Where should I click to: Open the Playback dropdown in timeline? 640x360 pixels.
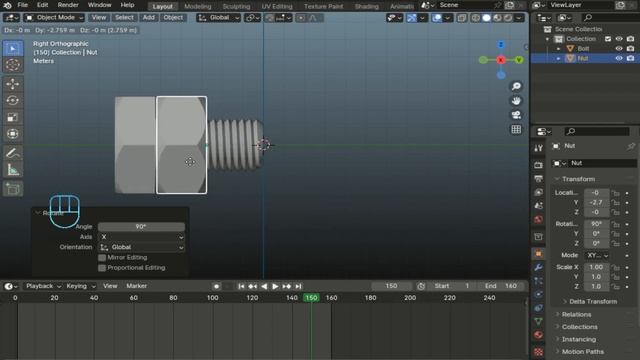pos(43,286)
